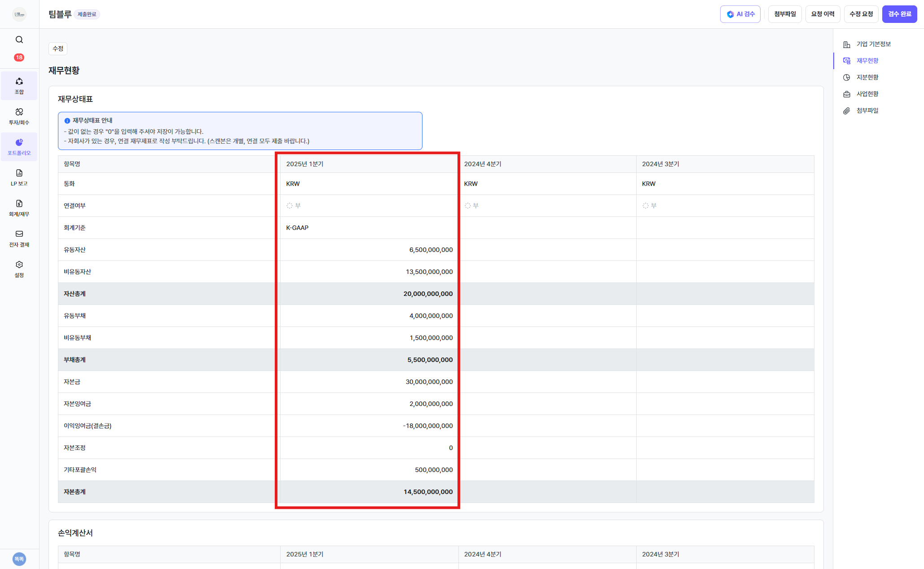924x569 pixels.
Task: Click the 재무현황 icon in right panel
Action: [846, 61]
